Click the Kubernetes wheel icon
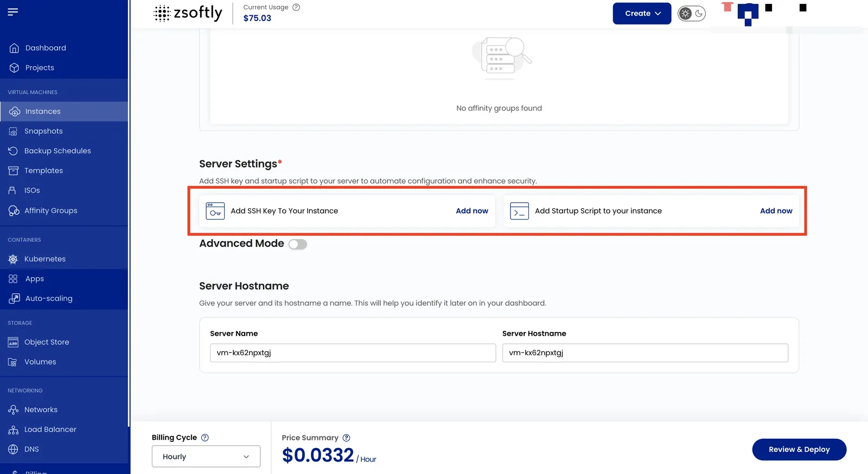The height and width of the screenshot is (474, 868). (x=13, y=259)
